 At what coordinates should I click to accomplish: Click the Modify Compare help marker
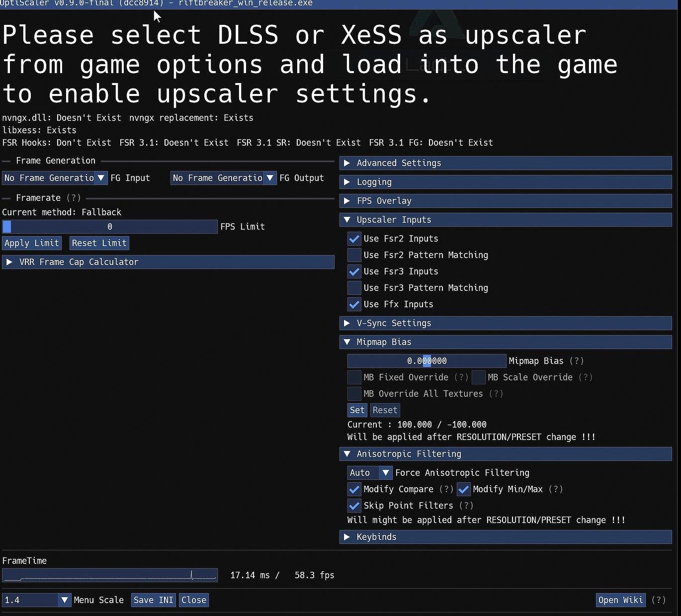click(446, 489)
